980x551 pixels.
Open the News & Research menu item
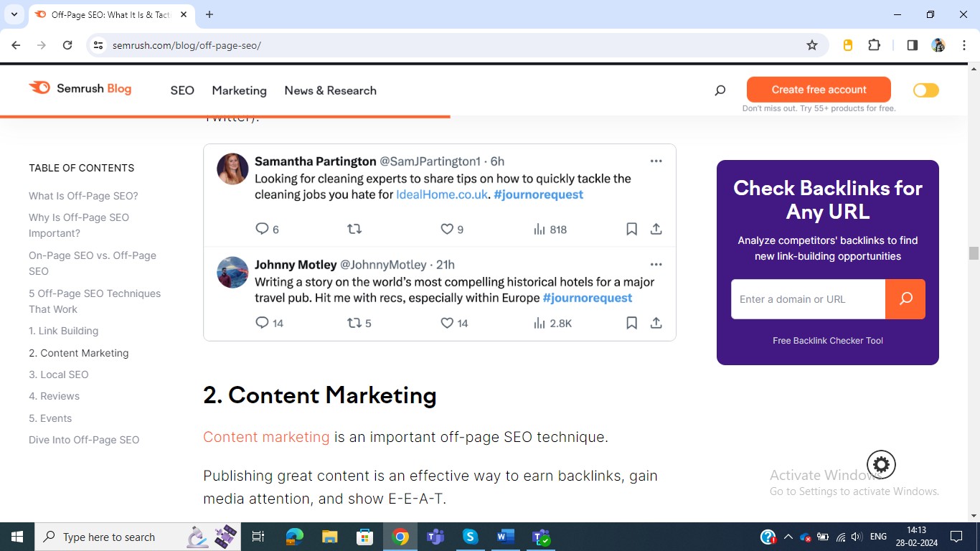pos(330,90)
